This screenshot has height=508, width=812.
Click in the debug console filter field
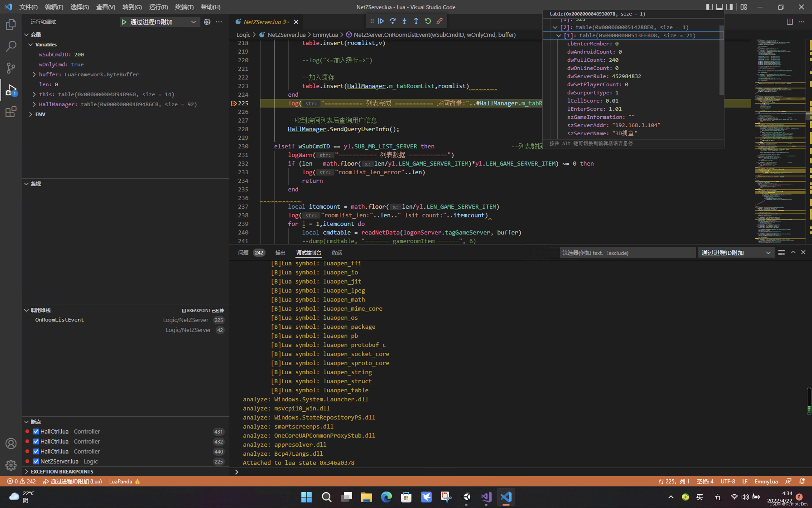(x=627, y=253)
